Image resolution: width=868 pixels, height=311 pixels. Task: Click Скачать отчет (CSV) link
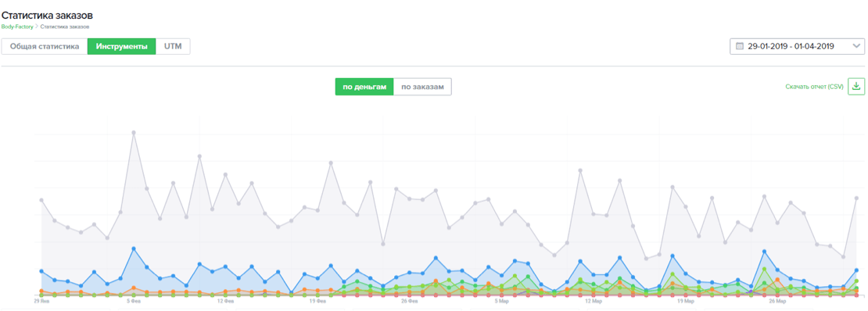[814, 87]
